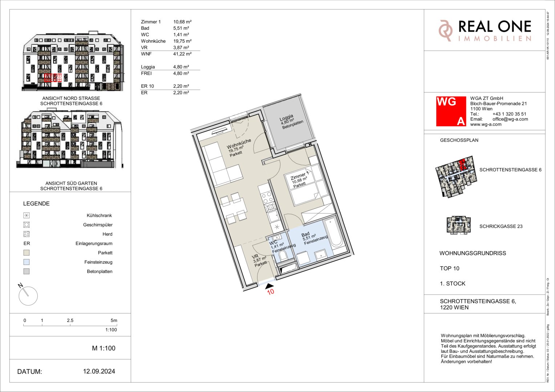Click the Ansicht Nord Strasse building elevation
Viewport: 555px width, 392px height.
(73, 62)
